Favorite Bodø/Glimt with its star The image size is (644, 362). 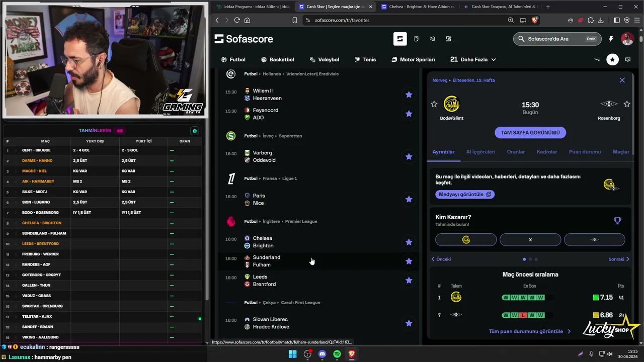pos(434,104)
